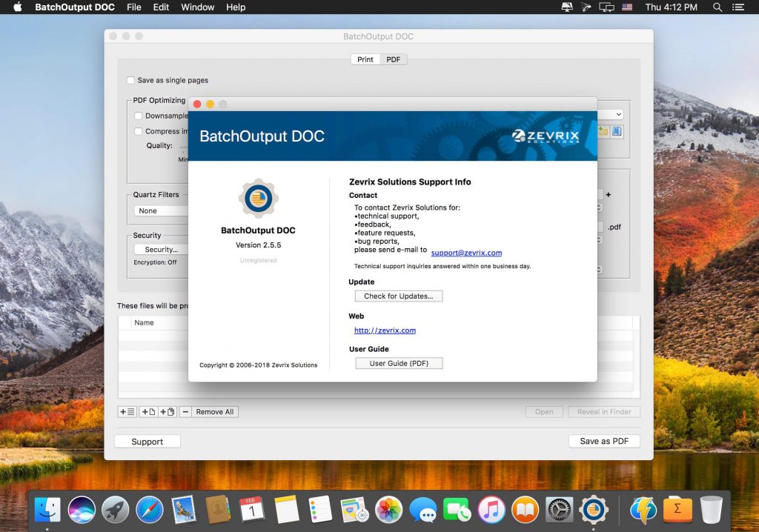The height and width of the screenshot is (532, 759).
Task: Check the Compress images option
Action: point(138,130)
